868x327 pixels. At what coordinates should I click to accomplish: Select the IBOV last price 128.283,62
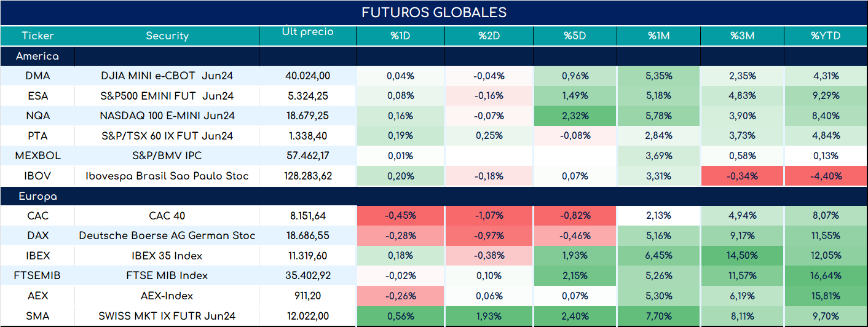click(307, 176)
